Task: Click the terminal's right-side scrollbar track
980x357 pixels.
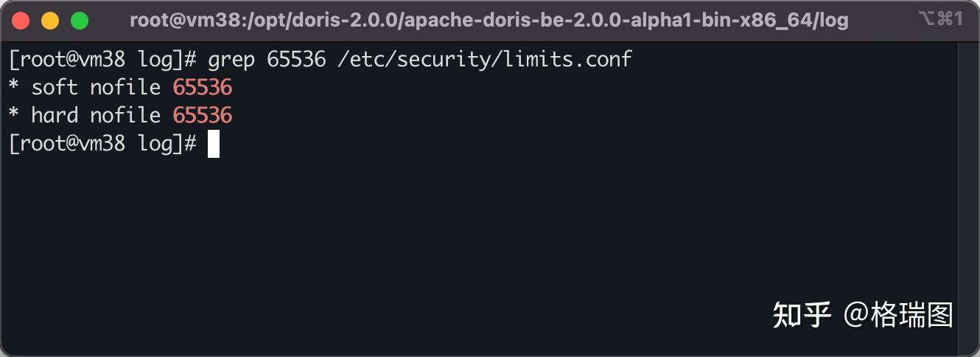Action: (x=968, y=198)
